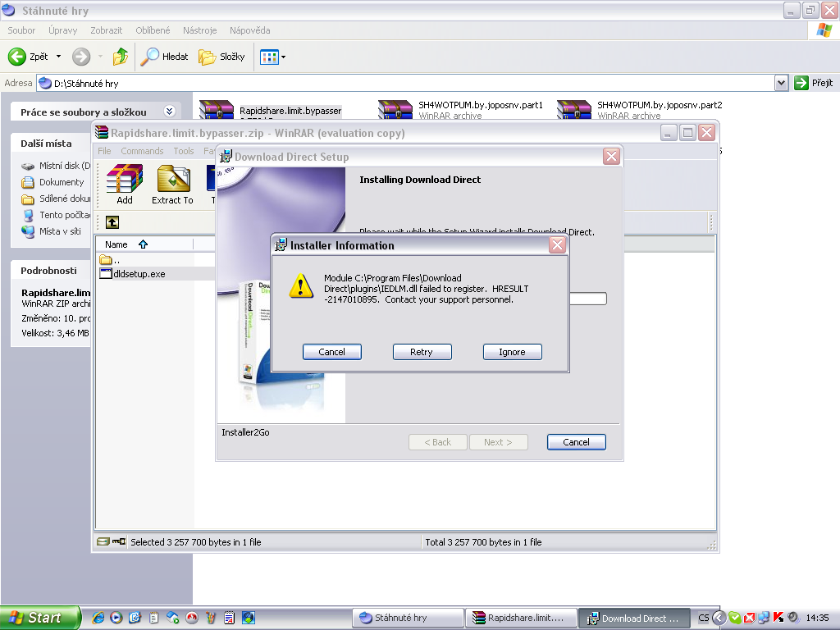Expand hidden tray icons with the arrow
Viewport: 840px width, 630px height.
(x=719, y=618)
